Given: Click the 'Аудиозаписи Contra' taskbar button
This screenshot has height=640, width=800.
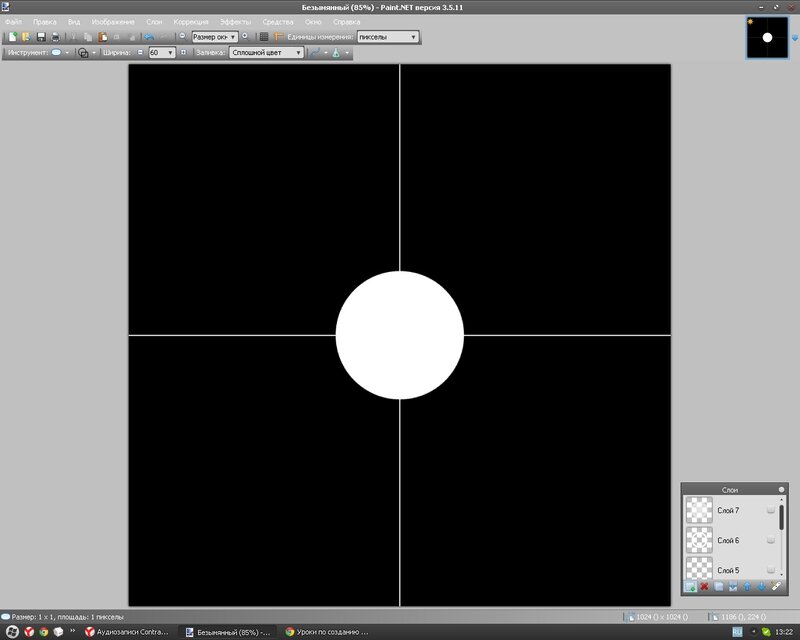Looking at the screenshot, I should point(127,632).
